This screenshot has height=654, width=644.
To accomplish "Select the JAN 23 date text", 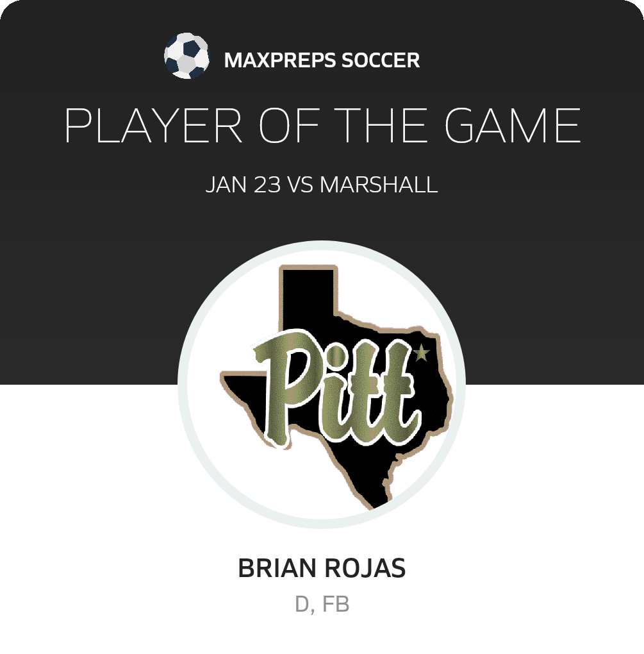I will (243, 185).
